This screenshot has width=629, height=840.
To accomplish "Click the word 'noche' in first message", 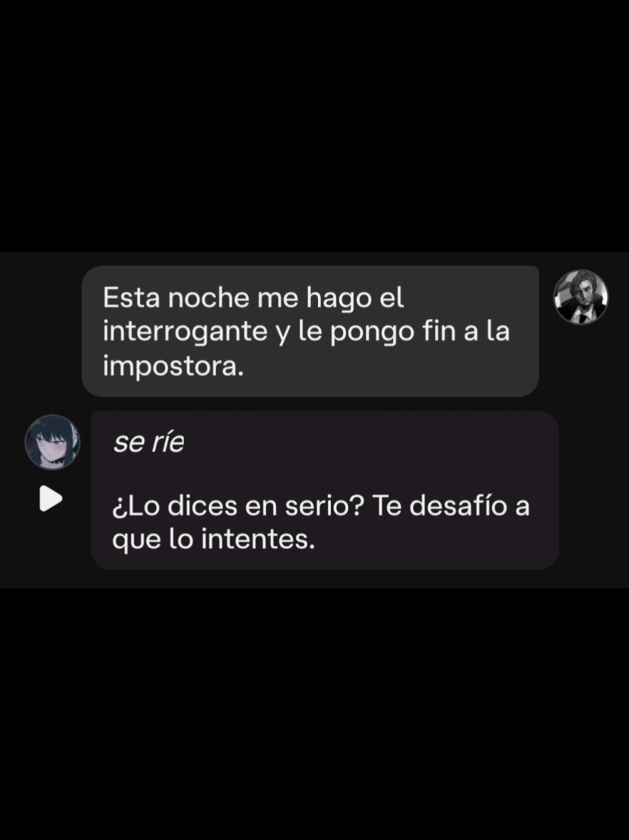I will 209,298.
